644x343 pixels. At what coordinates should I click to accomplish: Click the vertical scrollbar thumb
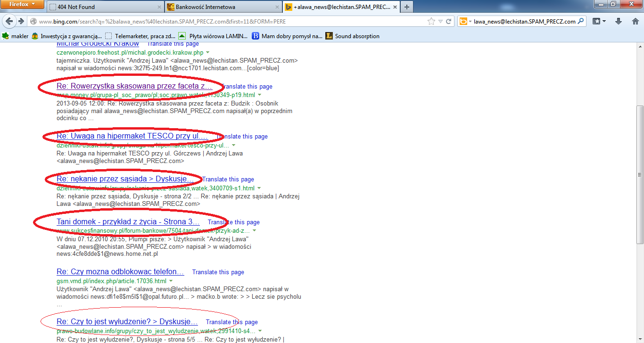640,174
